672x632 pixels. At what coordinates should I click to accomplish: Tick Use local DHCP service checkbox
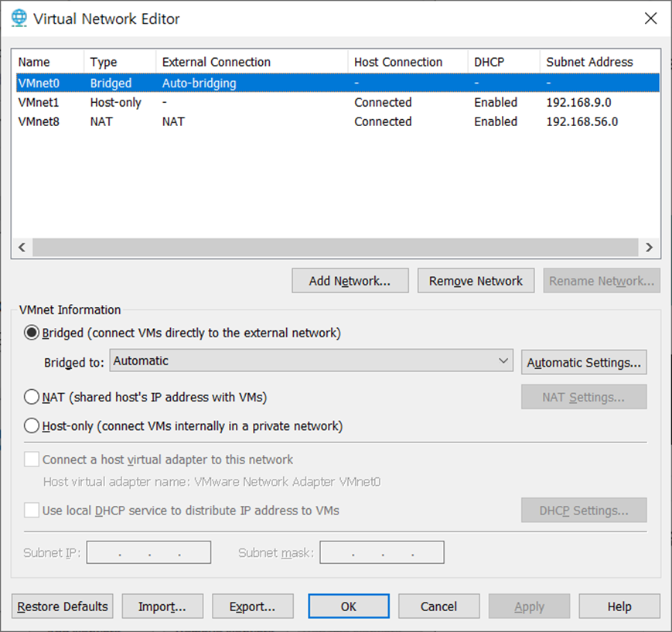32,511
